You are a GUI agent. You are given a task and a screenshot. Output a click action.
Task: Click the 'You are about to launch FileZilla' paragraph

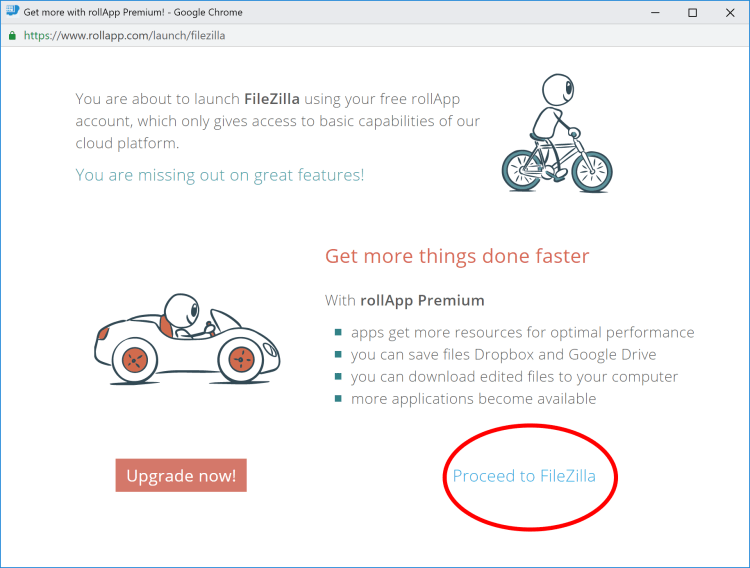point(277,121)
